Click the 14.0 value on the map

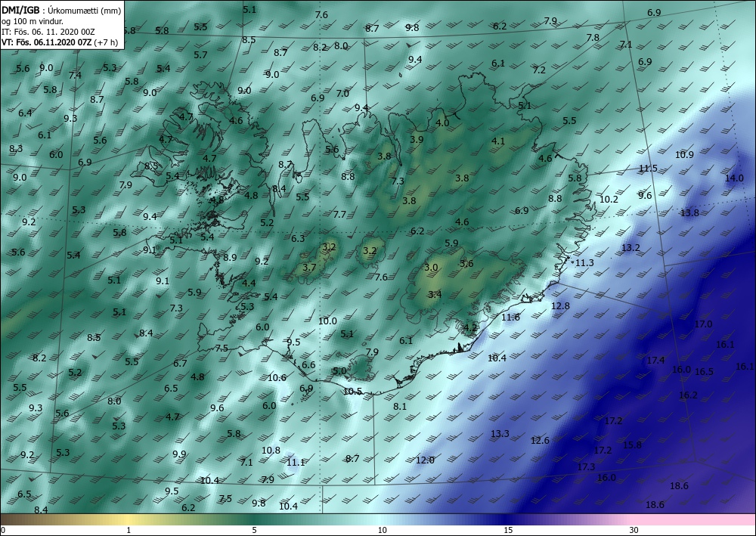click(x=734, y=178)
